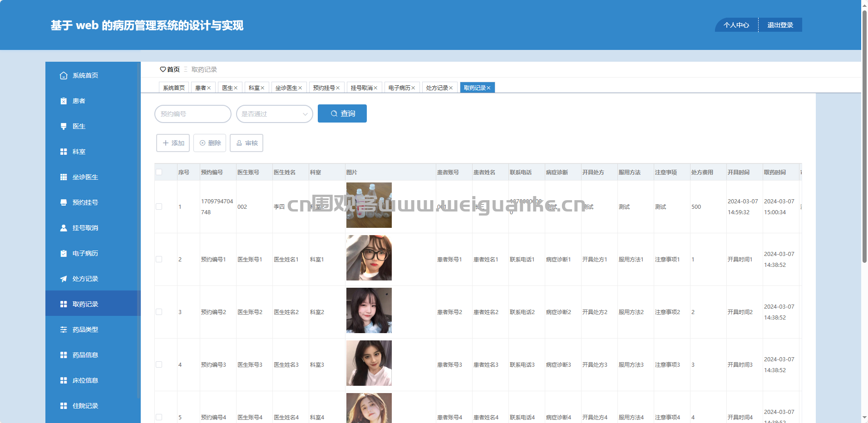The width and height of the screenshot is (868, 423).
Task: Click the 处方记录 paper-plane icon in sidebar
Action: coord(64,279)
